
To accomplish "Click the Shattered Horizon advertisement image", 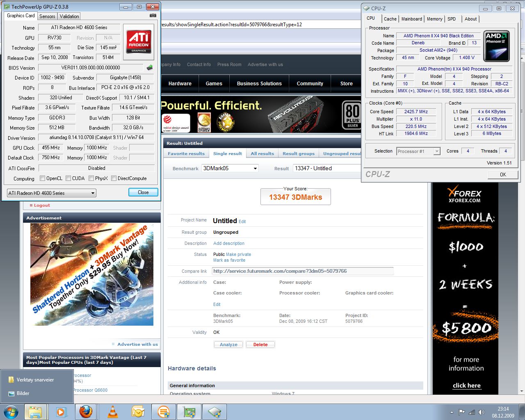I will (92, 274).
